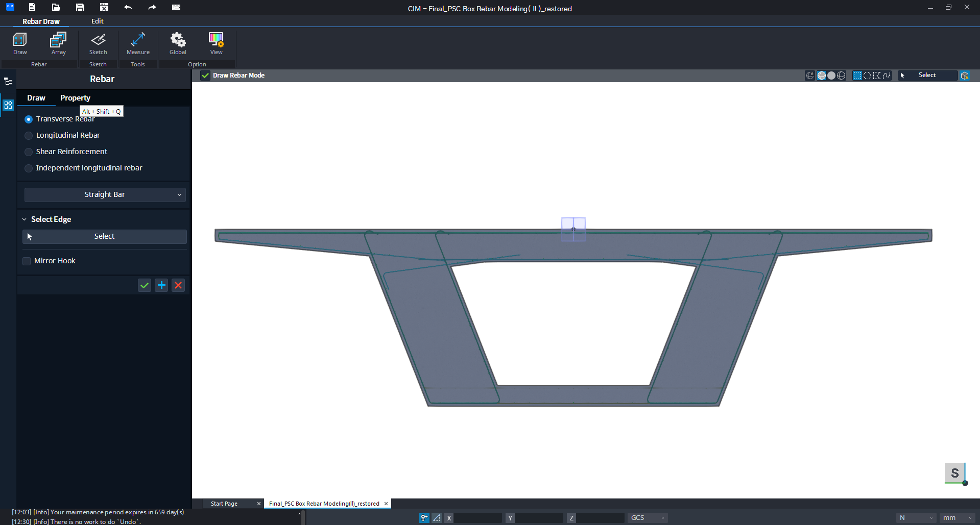
Task: Click the red X cancel icon
Action: pos(178,285)
